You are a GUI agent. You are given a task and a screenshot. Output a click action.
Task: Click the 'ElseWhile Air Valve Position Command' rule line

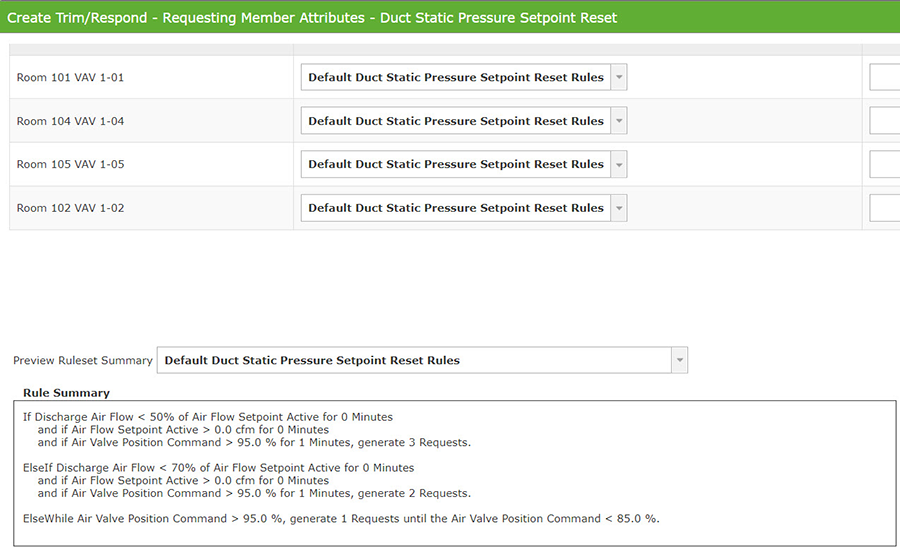click(x=341, y=518)
